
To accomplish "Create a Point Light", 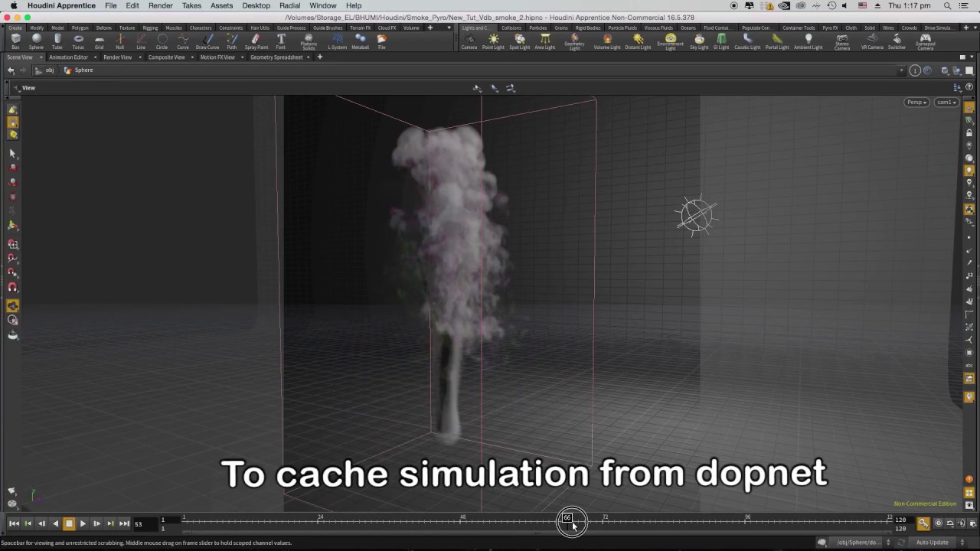I will [493, 41].
